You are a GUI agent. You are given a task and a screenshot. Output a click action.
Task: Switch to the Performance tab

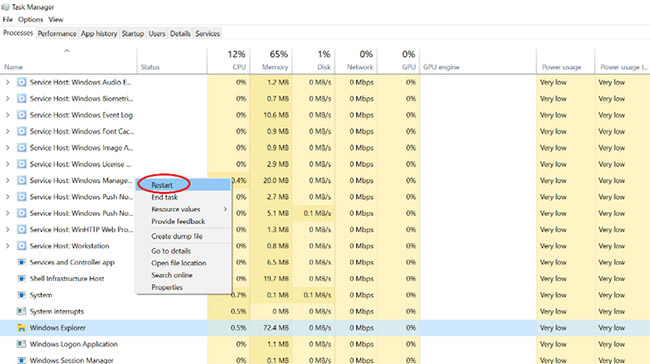click(57, 34)
